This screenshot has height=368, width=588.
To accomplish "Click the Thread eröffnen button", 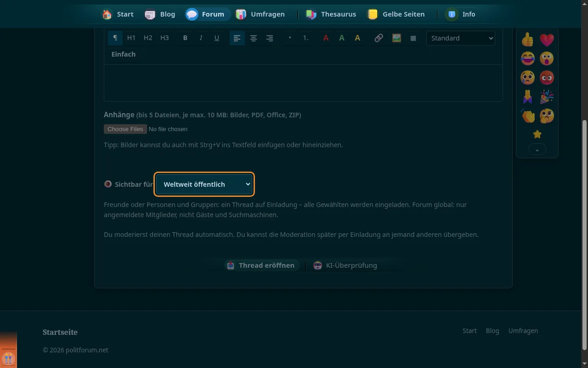I will (x=261, y=265).
